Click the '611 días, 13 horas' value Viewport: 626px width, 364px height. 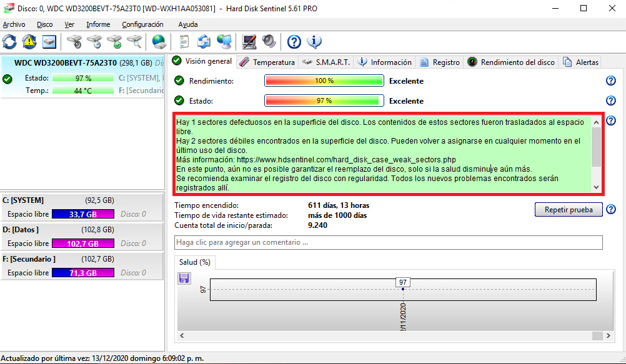click(339, 205)
